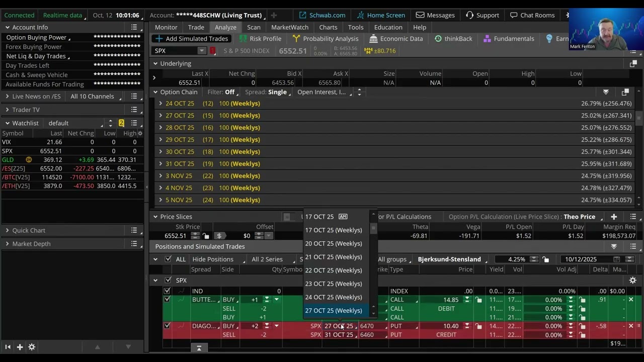Open calendar picker beside 10/12/2025
This screenshot has width=644, height=362.
pyautogui.click(x=616, y=259)
